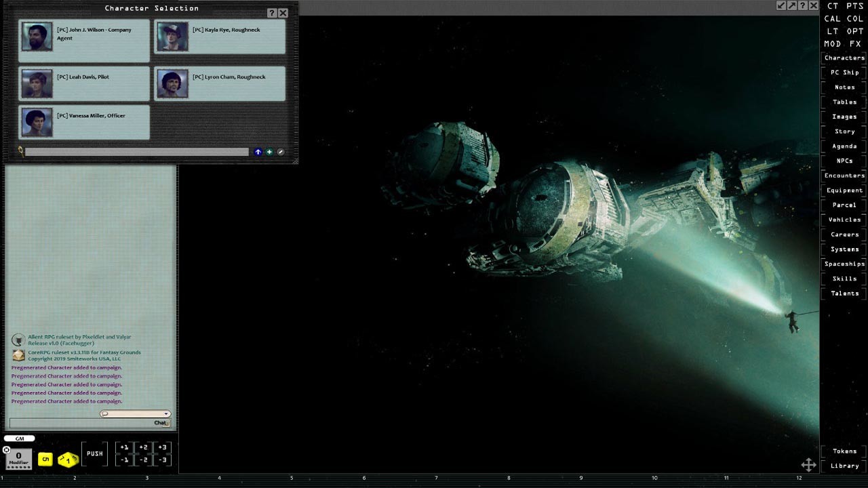868x488 pixels.
Task: Enable the +2 modifier button
Action: [143, 447]
